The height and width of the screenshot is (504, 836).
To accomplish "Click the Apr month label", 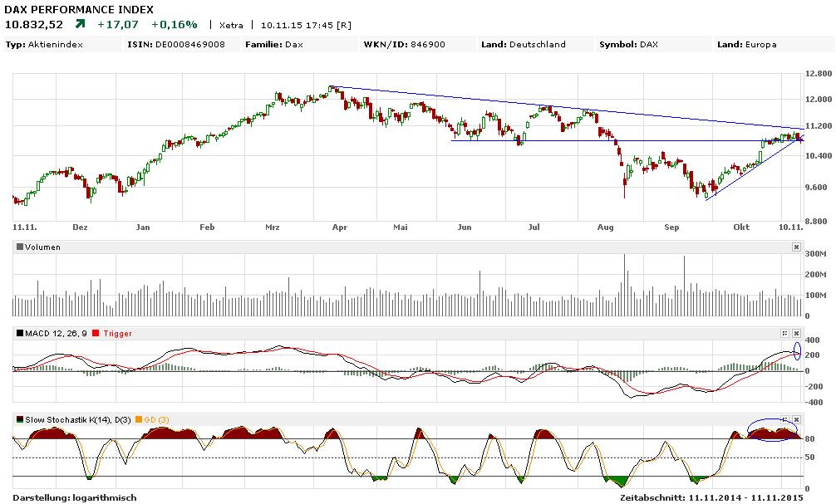I will pos(340,227).
